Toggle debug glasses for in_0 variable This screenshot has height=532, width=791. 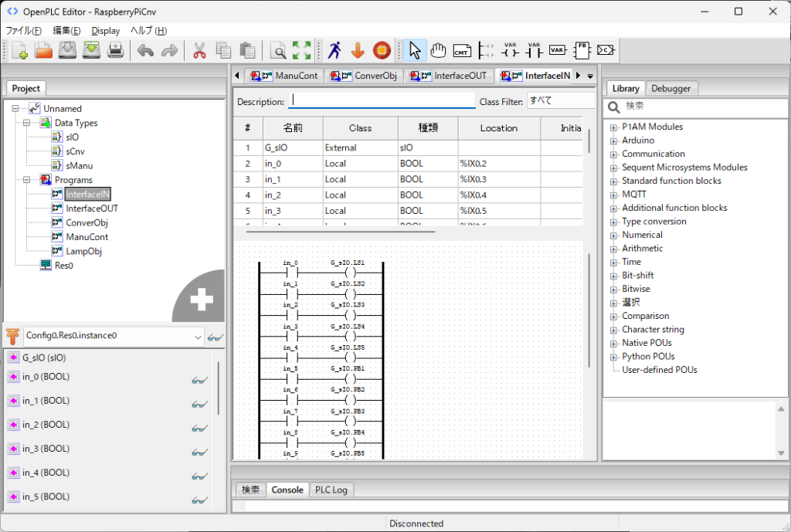tap(200, 380)
